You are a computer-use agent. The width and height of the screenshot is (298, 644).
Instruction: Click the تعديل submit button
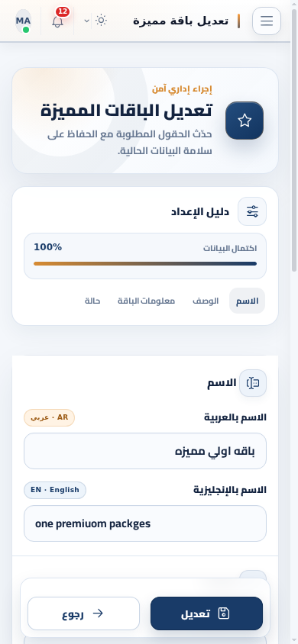pyautogui.click(x=206, y=613)
